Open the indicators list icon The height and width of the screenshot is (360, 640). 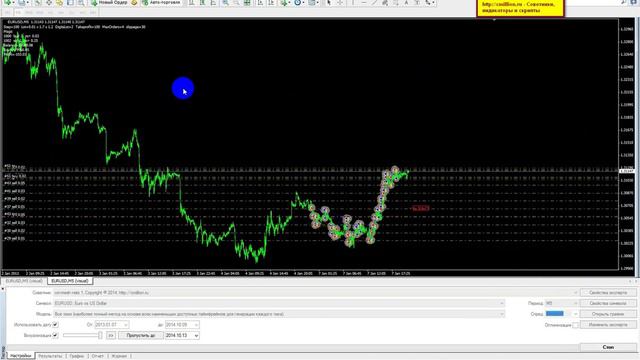pyautogui.click(x=284, y=2)
